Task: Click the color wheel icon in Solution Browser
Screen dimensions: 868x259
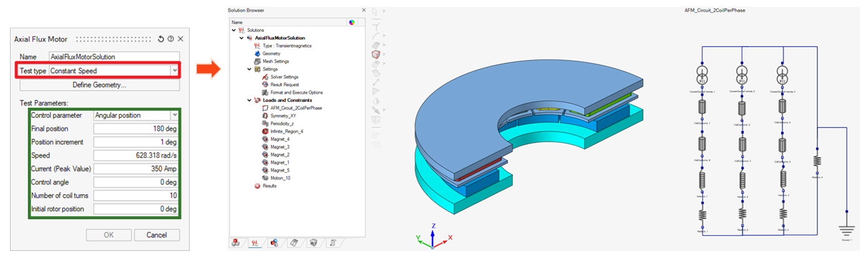Action: 352,22
